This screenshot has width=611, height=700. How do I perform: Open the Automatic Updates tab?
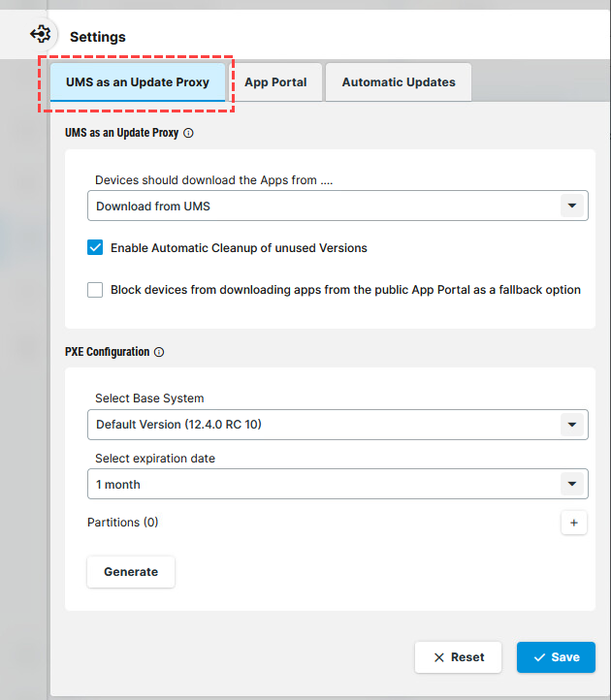click(x=398, y=82)
